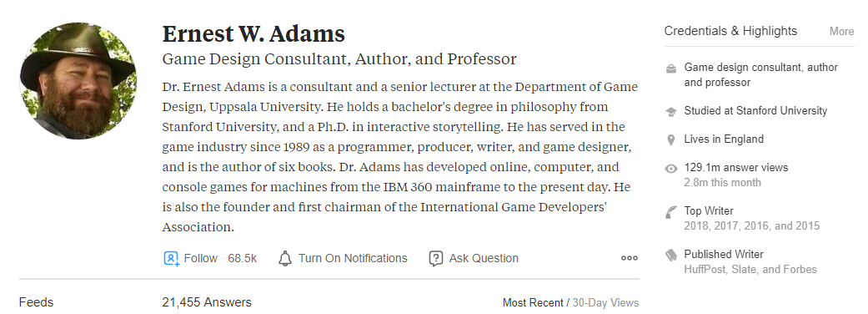Click the Follow person icon
Screen dimensions: 868x314
pyautogui.click(x=171, y=259)
